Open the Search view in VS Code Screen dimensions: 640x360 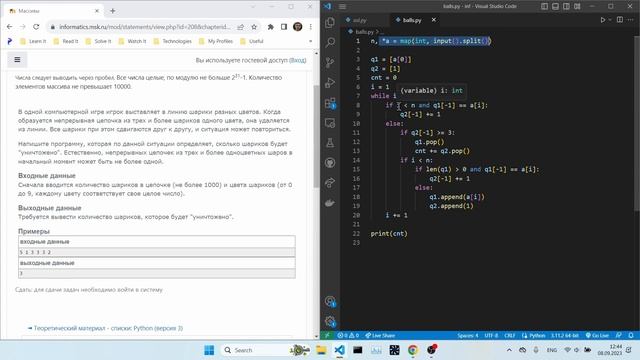(x=330, y=42)
